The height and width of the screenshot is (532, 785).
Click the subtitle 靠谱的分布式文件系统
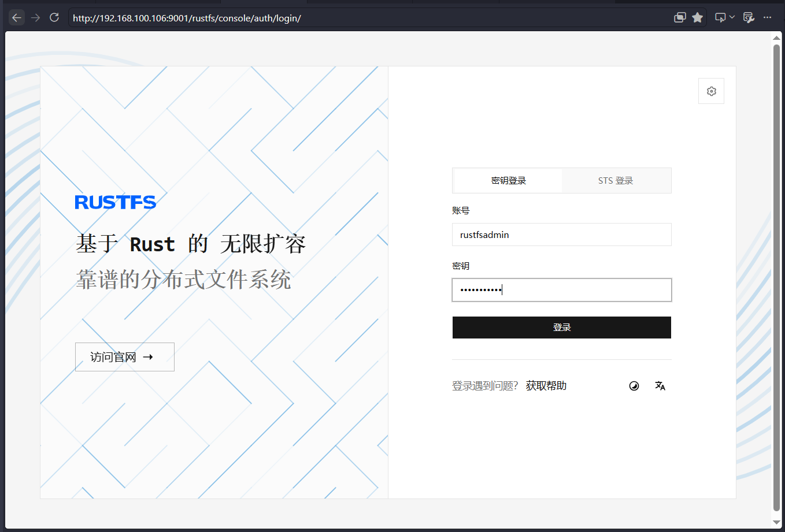point(183,280)
